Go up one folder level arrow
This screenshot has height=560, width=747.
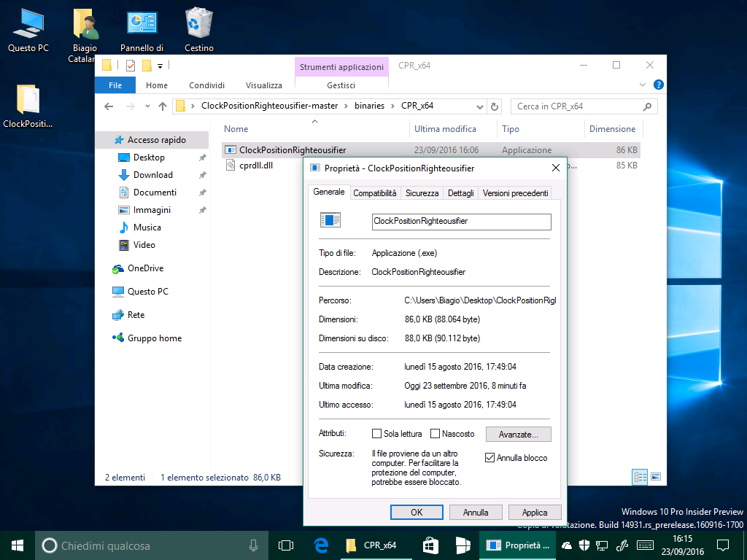click(163, 106)
